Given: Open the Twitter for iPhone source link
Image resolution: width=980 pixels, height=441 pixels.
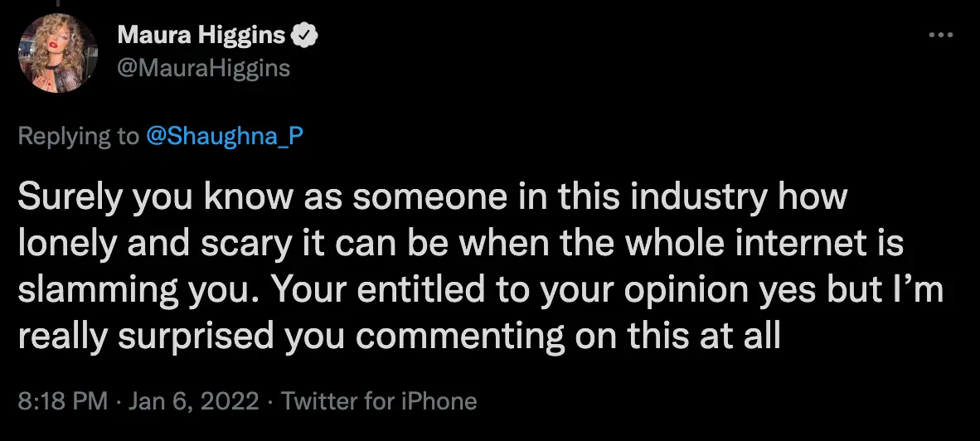Looking at the screenshot, I should 379,402.
